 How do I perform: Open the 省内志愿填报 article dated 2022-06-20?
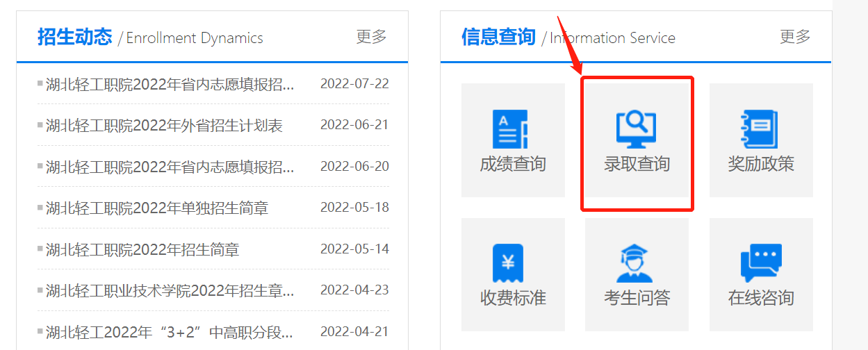point(170,167)
